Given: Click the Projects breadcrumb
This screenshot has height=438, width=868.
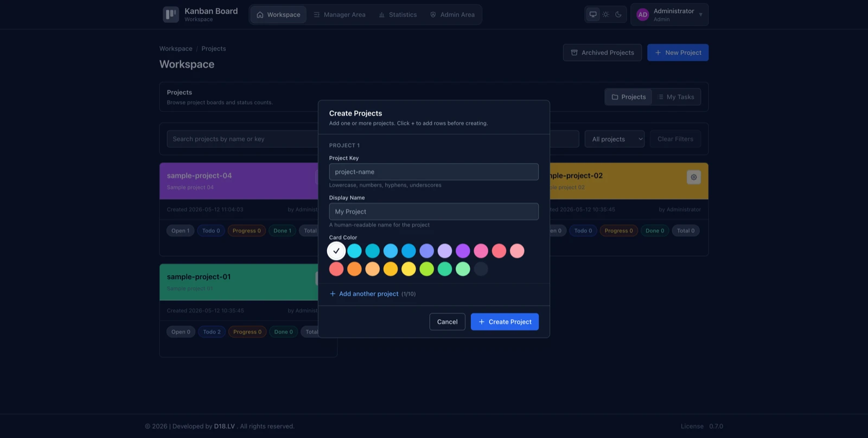Looking at the screenshot, I should pos(214,48).
